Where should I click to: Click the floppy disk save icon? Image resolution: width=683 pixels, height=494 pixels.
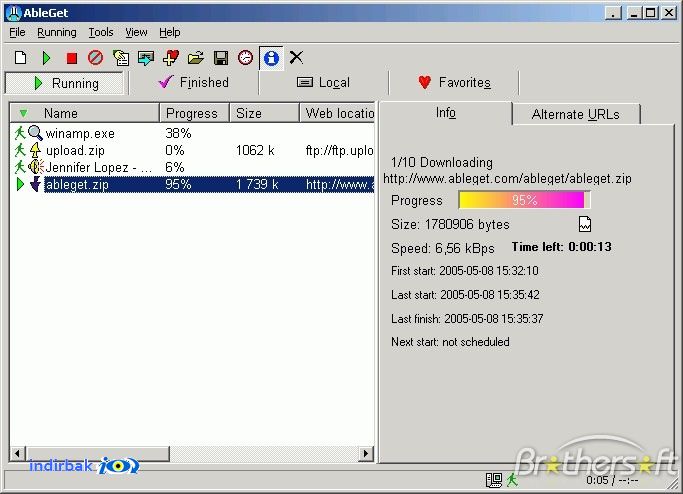pyautogui.click(x=221, y=58)
